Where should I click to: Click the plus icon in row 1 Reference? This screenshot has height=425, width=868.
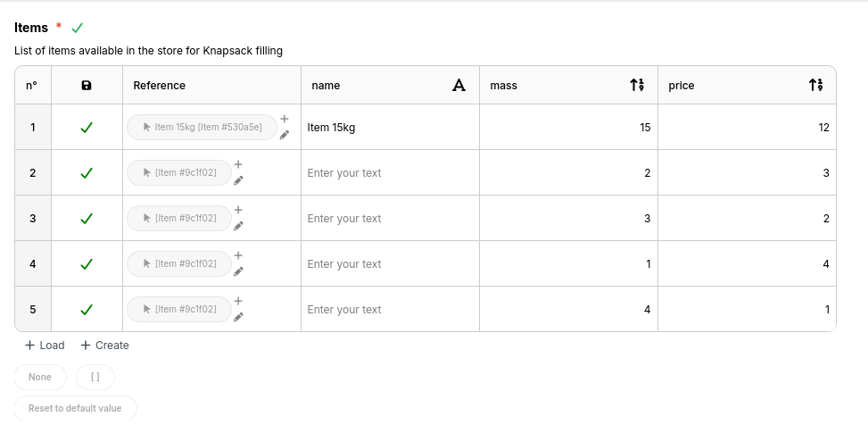point(285,119)
